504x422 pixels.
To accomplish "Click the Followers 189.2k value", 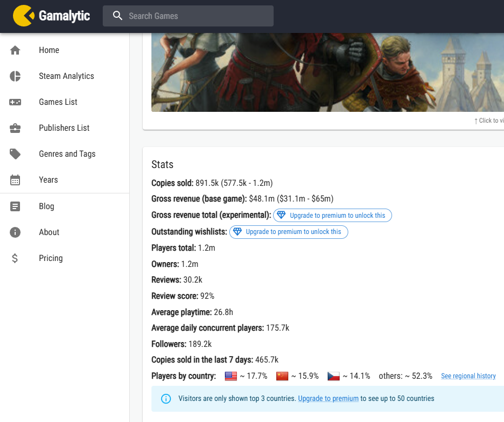I will click(x=200, y=344).
